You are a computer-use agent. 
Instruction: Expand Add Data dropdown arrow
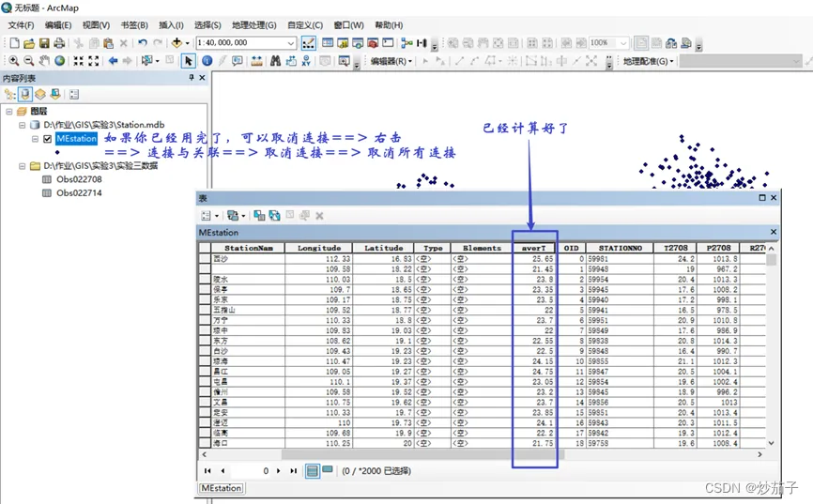pyautogui.click(x=187, y=43)
